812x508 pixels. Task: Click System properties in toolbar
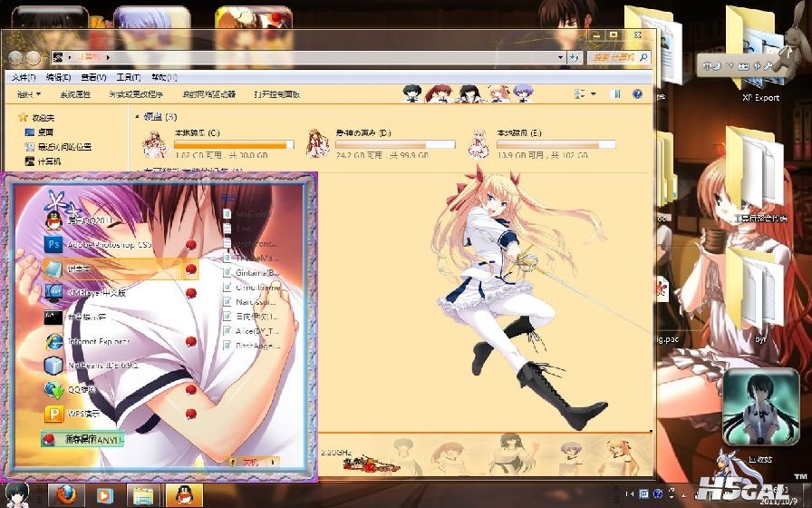tap(75, 94)
